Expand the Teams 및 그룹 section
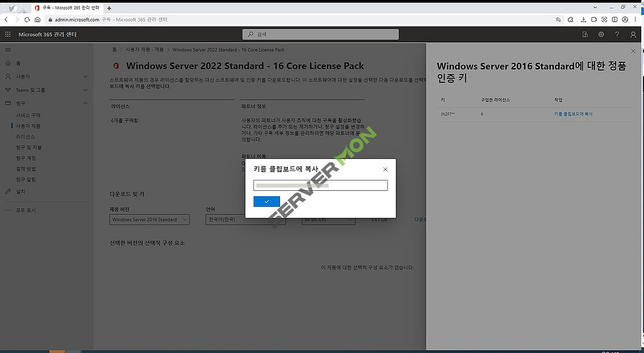This screenshot has height=353, width=644. [x=46, y=90]
